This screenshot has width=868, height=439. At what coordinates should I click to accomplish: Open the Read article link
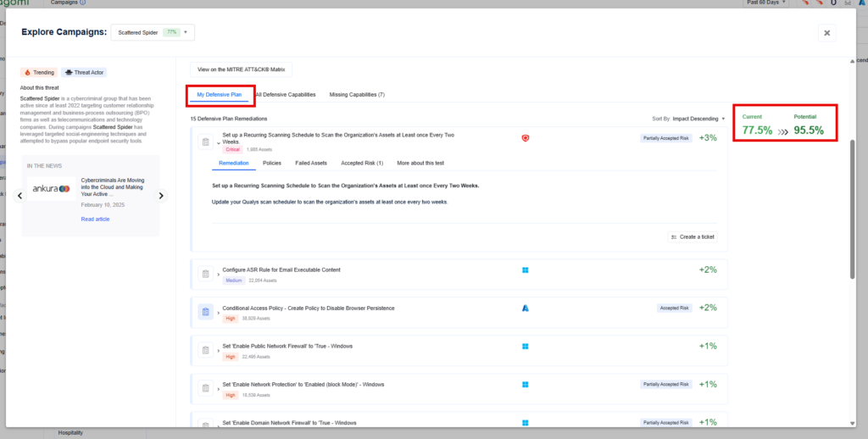point(95,219)
